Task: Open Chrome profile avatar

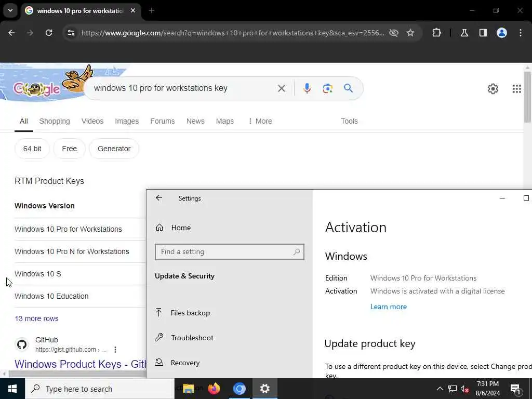Action: [502, 33]
